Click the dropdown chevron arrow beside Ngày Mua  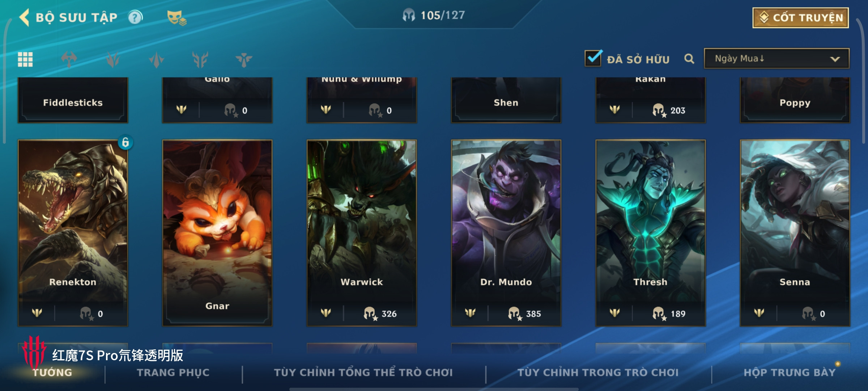835,59
